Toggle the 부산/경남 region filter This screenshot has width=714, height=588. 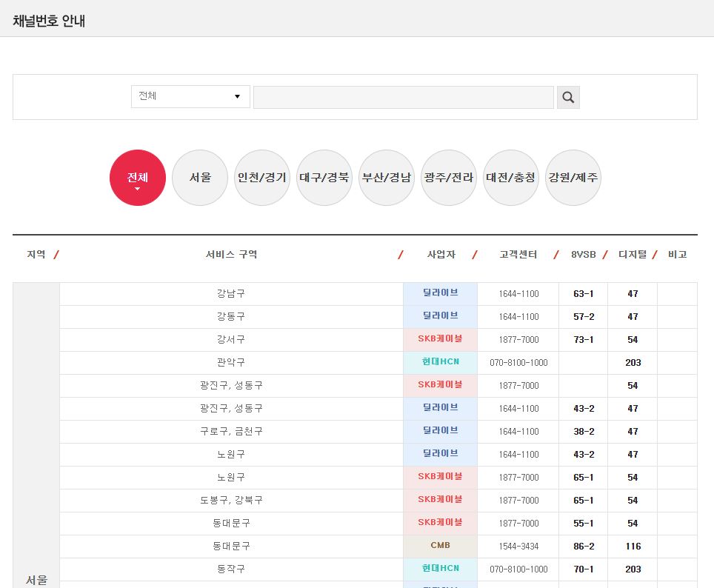387,178
